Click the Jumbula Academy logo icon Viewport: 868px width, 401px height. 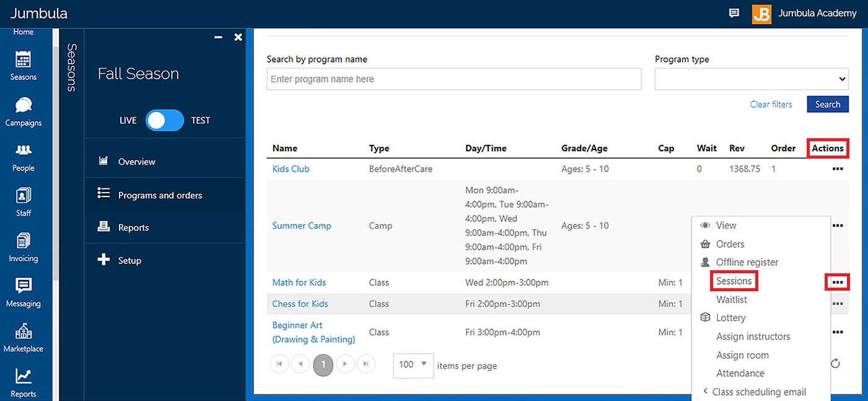[x=761, y=14]
